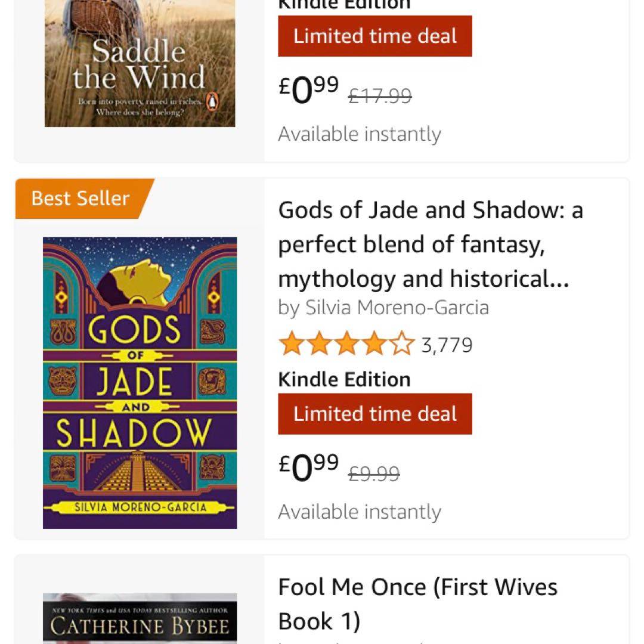Click the £0.99 price of Saddle the Wind
This screenshot has height=644, width=644.
coord(309,89)
